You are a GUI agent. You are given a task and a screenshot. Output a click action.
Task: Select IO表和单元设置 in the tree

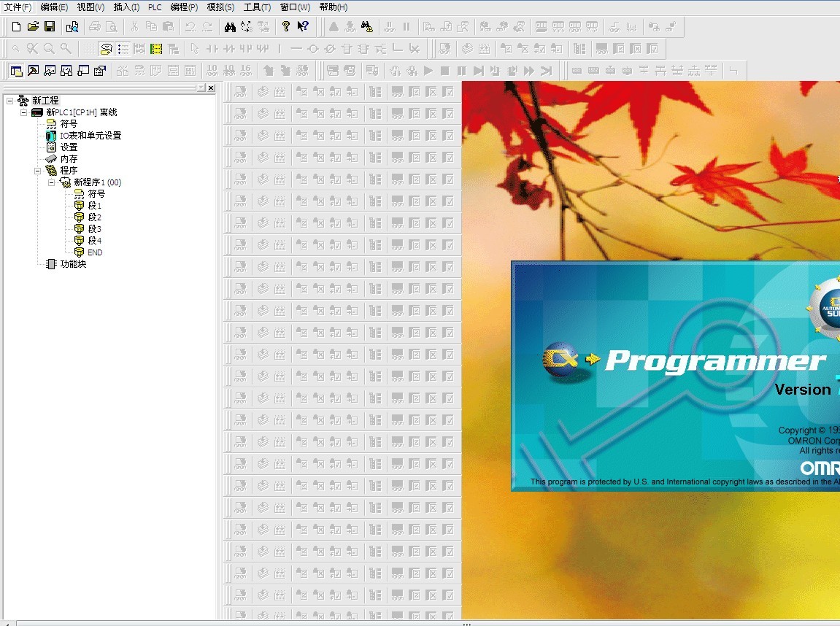click(x=90, y=136)
